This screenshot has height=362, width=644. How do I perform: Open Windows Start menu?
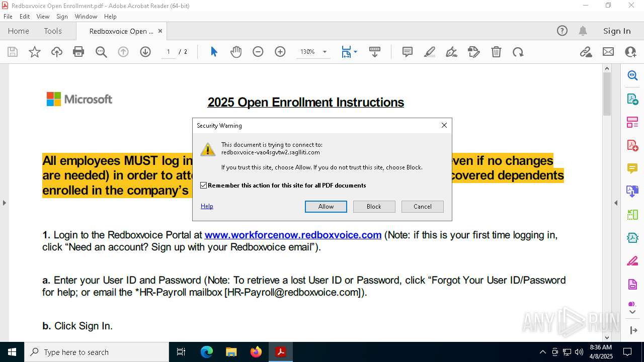pos(12,352)
